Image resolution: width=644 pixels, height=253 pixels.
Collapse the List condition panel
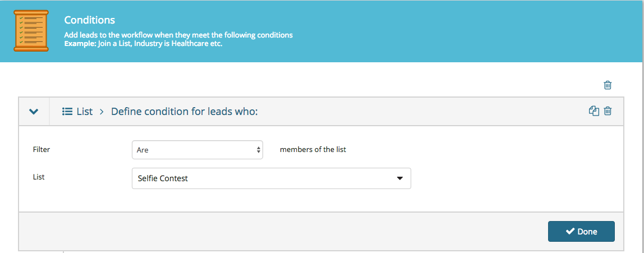(x=34, y=111)
